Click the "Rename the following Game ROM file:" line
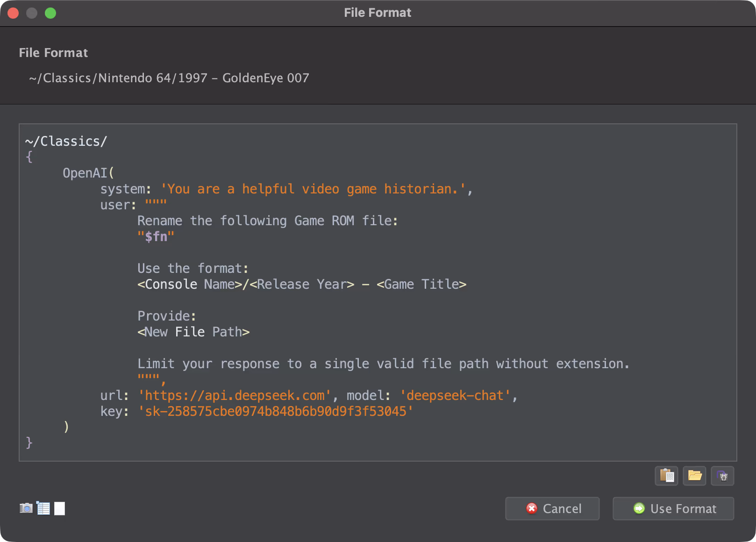This screenshot has height=542, width=756. [267, 221]
